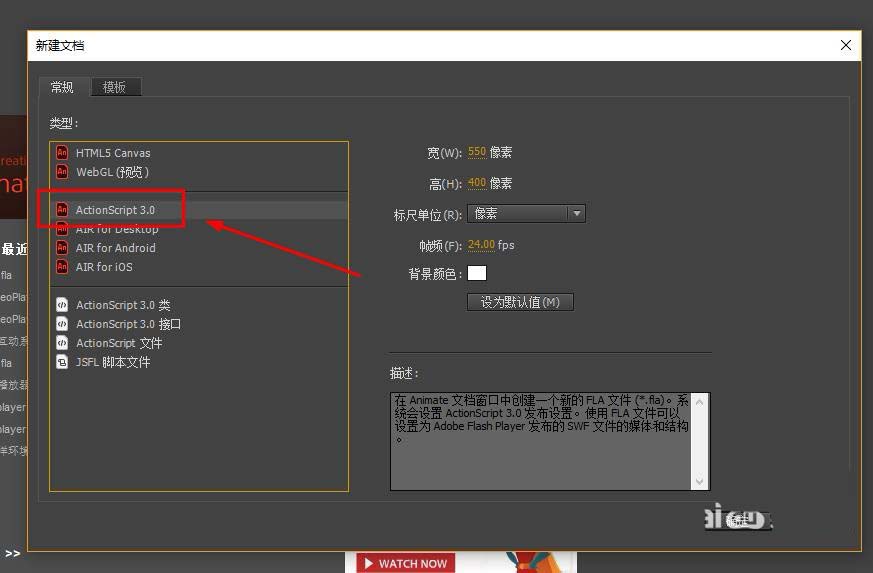Select ActionScript 3.0 类 entry
The image size is (873, 573).
click(x=199, y=305)
